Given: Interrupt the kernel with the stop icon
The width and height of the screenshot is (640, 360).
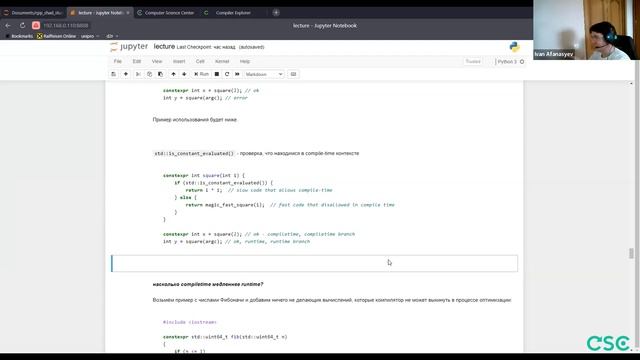Looking at the screenshot, I should coord(217,74).
